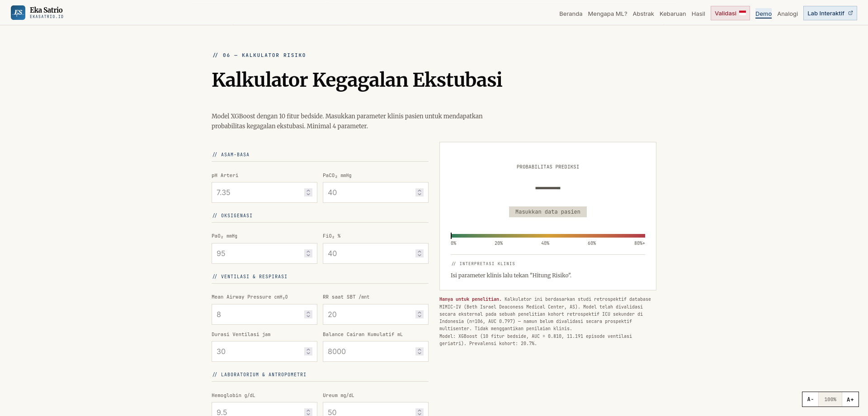
Task: Click the pH Arteri spinner arrows
Action: [308, 192]
